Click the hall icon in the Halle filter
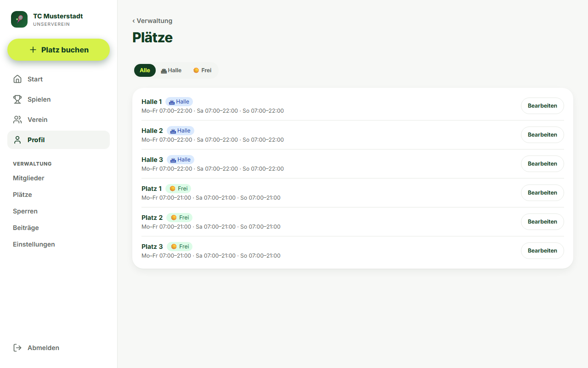This screenshot has width=588, height=368. point(164,71)
